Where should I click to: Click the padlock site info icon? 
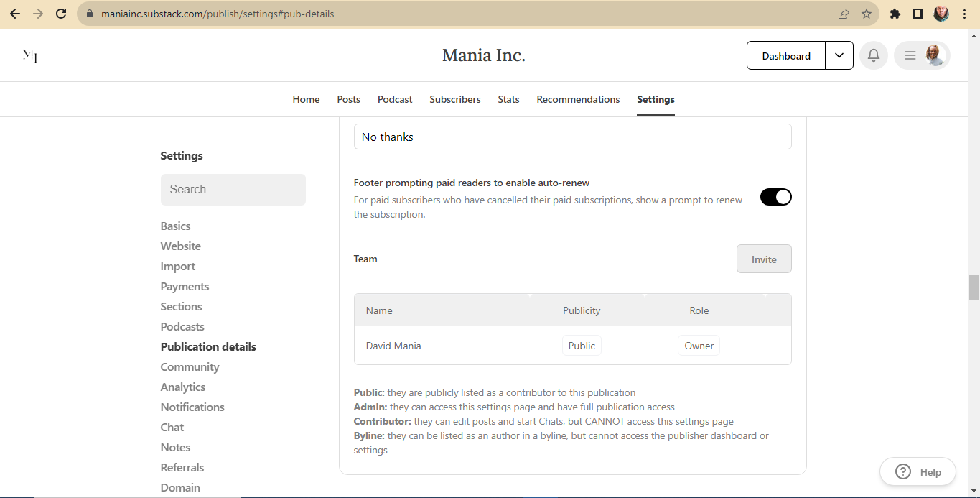tap(90, 14)
